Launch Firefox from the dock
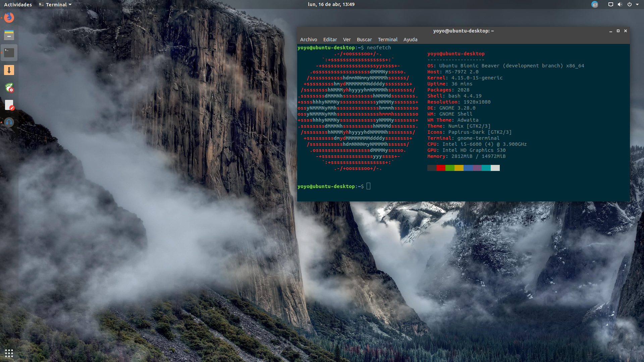 9,17
